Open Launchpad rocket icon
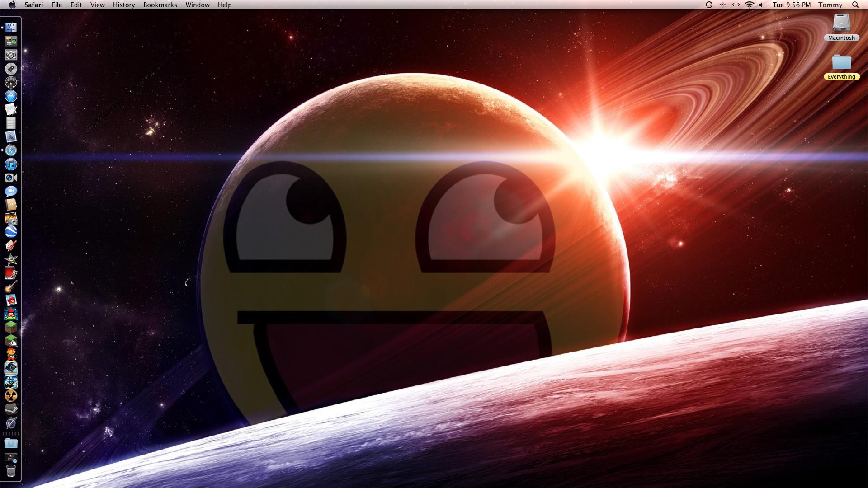This screenshot has height=488, width=868. click(x=11, y=69)
